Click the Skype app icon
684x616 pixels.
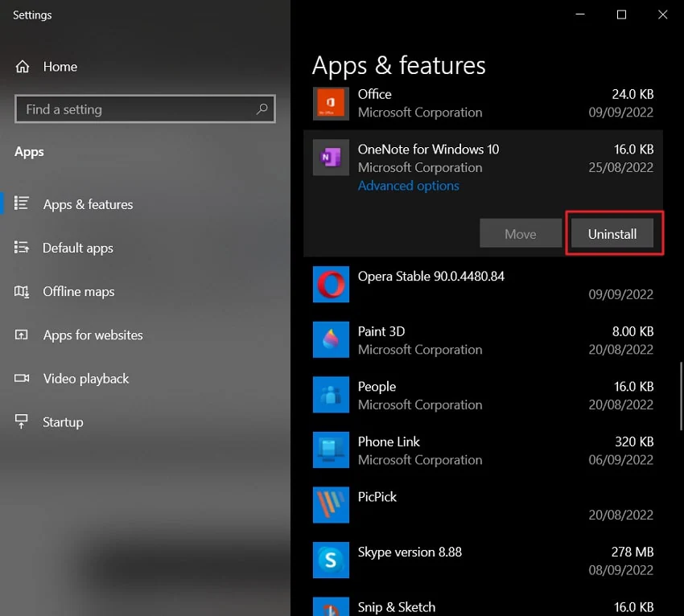(331, 561)
